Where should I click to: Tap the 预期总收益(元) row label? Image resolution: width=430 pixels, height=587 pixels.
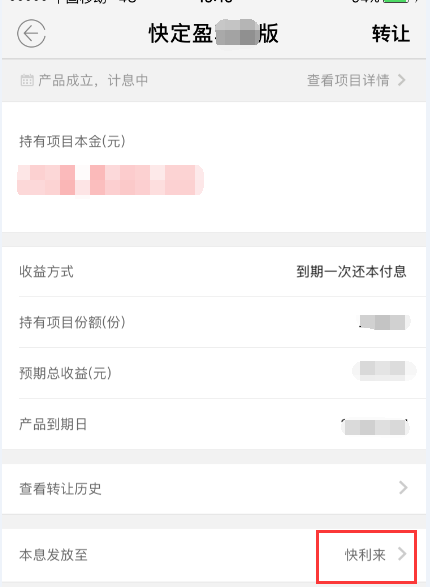[x=65, y=373]
